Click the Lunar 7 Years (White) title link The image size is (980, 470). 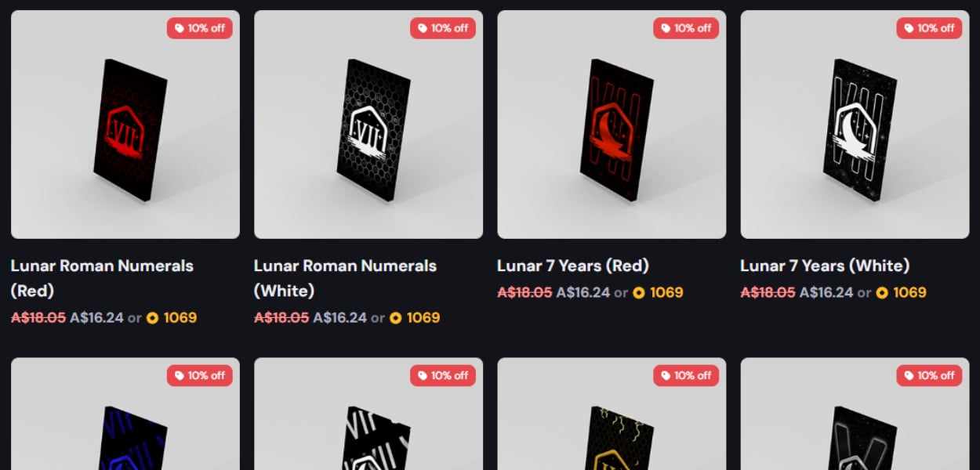tap(825, 266)
